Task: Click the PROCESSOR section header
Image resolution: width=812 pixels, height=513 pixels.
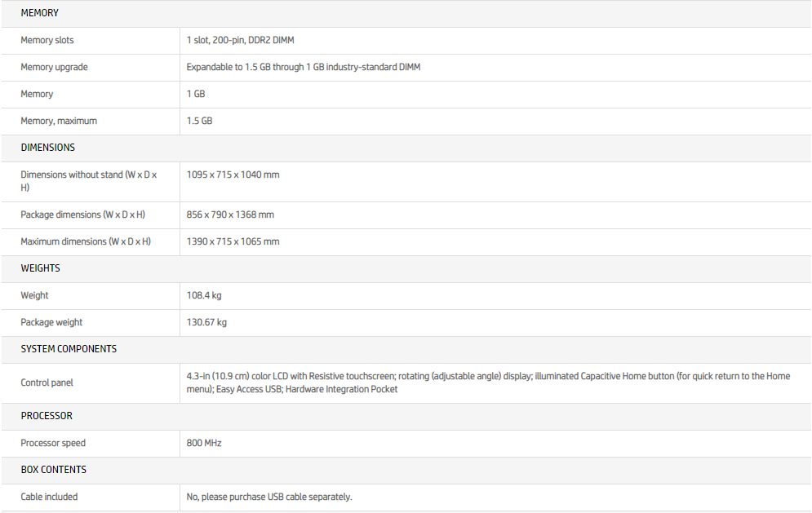Action: pyautogui.click(x=47, y=416)
